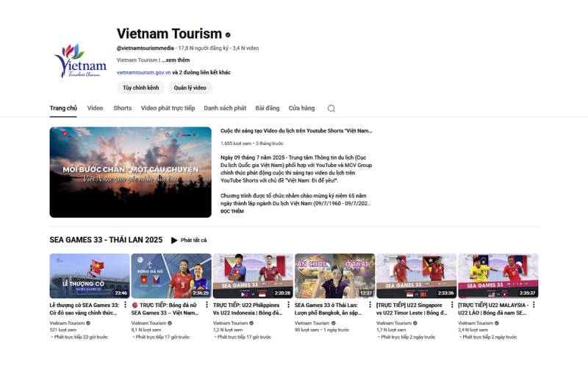The image size is (588, 368).
Task: Open the vietnamtourism.gov.vn link
Action: tap(143, 72)
